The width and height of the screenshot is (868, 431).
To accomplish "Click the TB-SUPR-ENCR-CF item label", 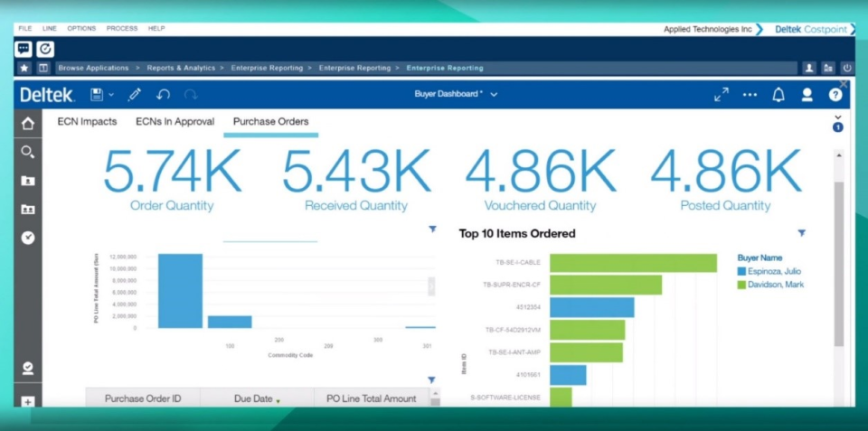I will [x=512, y=285].
